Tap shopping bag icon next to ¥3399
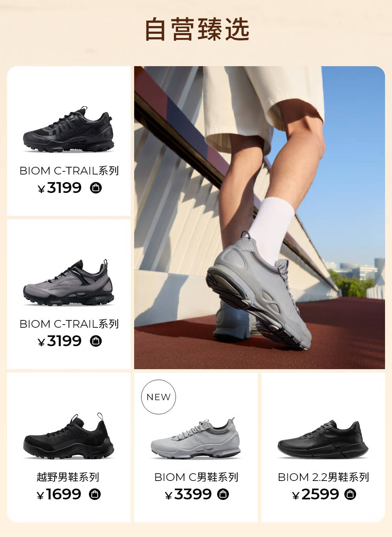392x537 pixels. point(223,494)
